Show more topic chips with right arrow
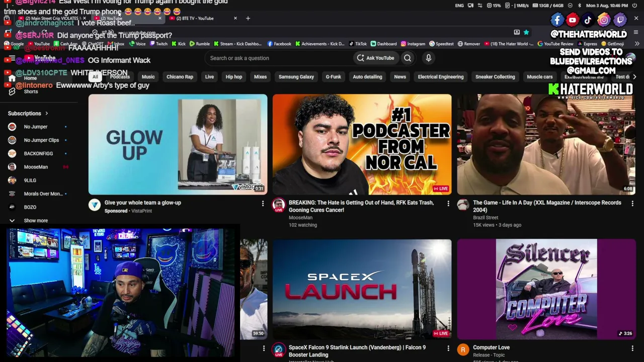644x362 pixels. coord(634,77)
